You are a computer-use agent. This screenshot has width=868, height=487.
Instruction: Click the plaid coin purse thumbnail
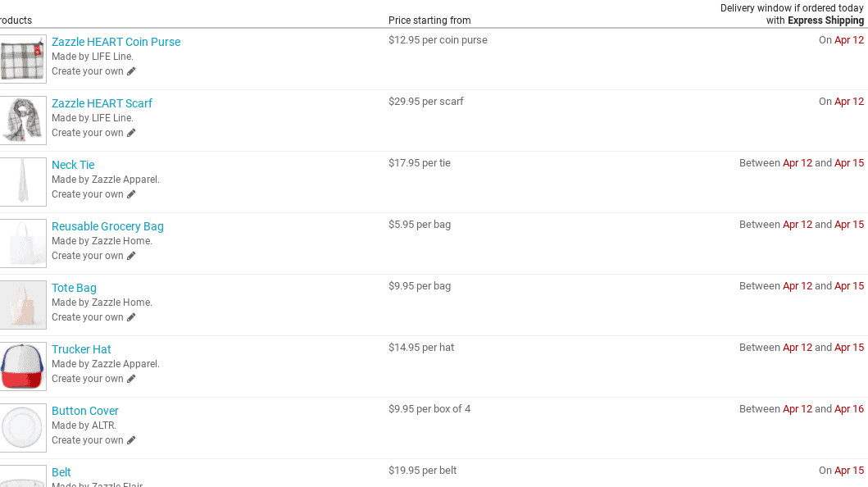(x=22, y=59)
